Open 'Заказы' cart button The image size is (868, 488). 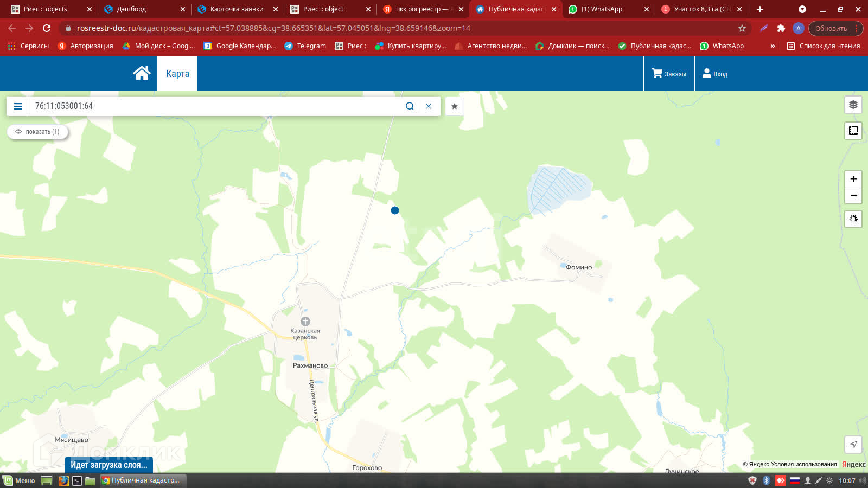(669, 74)
